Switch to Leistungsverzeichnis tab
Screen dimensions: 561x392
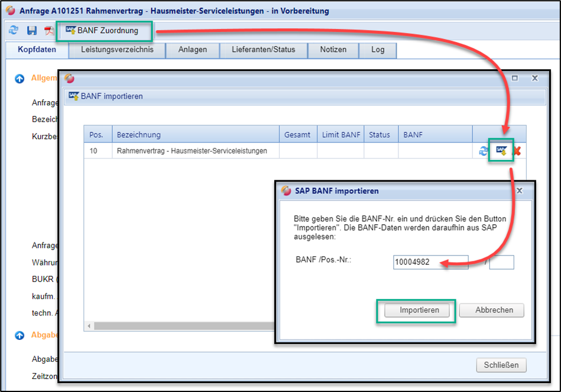[117, 50]
